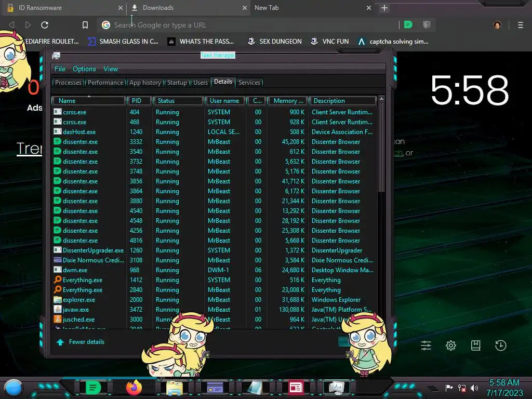Select the Dixie Normous Credi... process

[215, 260]
